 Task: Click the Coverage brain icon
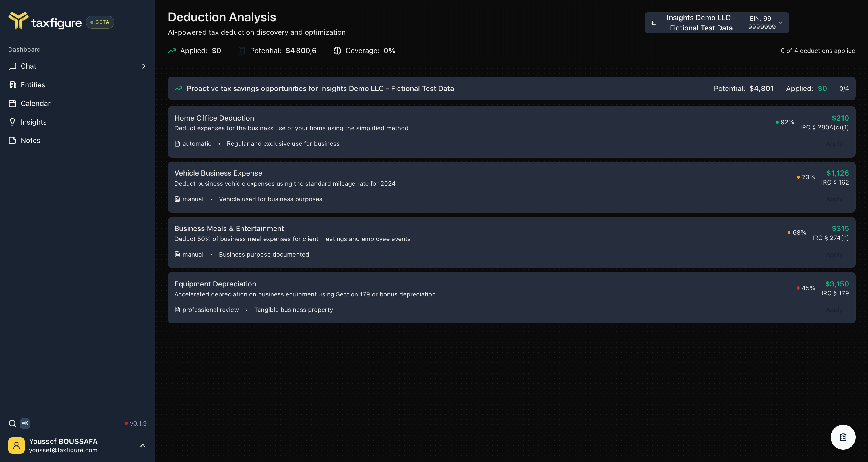pos(337,51)
